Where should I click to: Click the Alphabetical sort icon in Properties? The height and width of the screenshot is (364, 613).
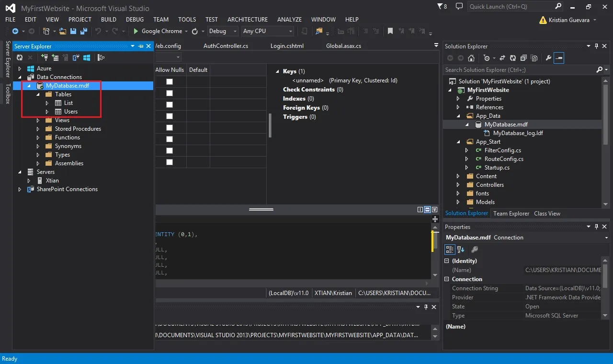(x=461, y=249)
